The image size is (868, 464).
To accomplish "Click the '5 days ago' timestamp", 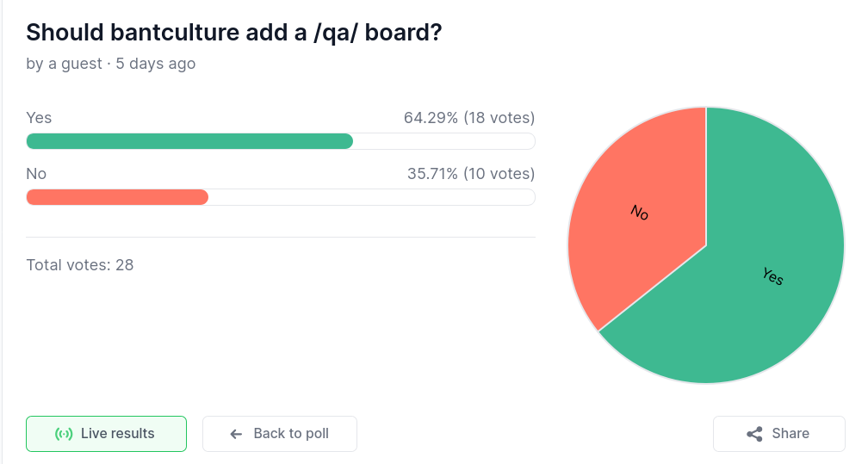I will coord(156,64).
